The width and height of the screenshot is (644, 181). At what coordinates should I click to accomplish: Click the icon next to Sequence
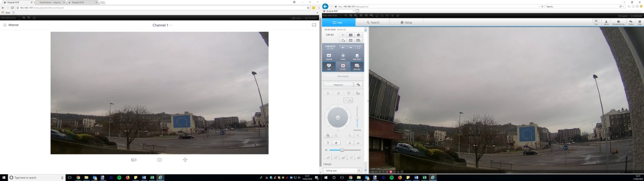(358, 85)
